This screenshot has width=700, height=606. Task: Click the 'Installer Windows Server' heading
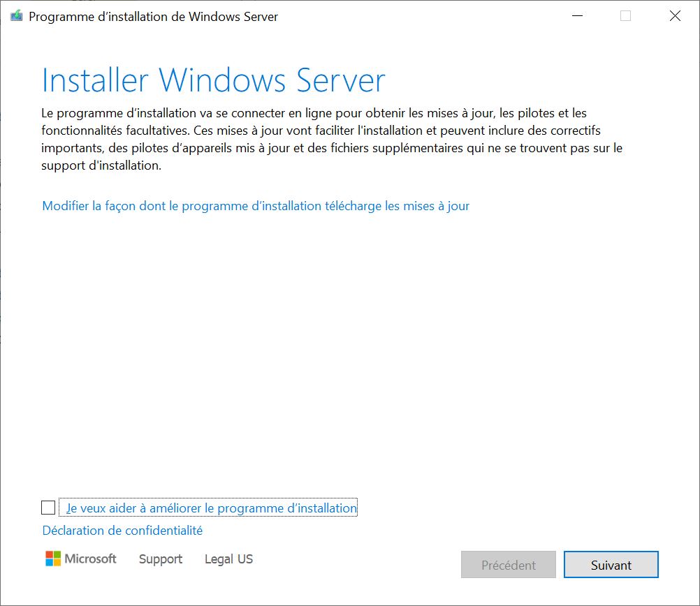pos(213,80)
